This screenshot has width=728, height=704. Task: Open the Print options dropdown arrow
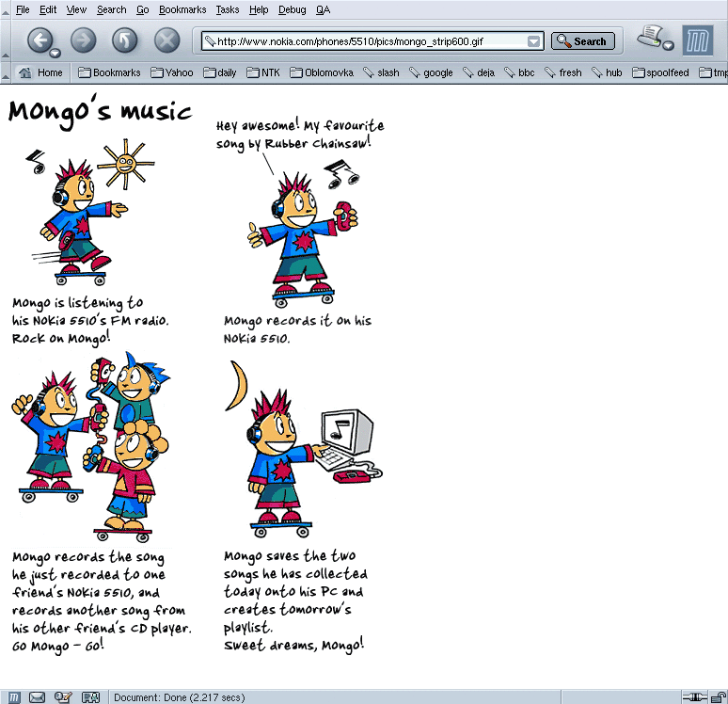(668, 45)
